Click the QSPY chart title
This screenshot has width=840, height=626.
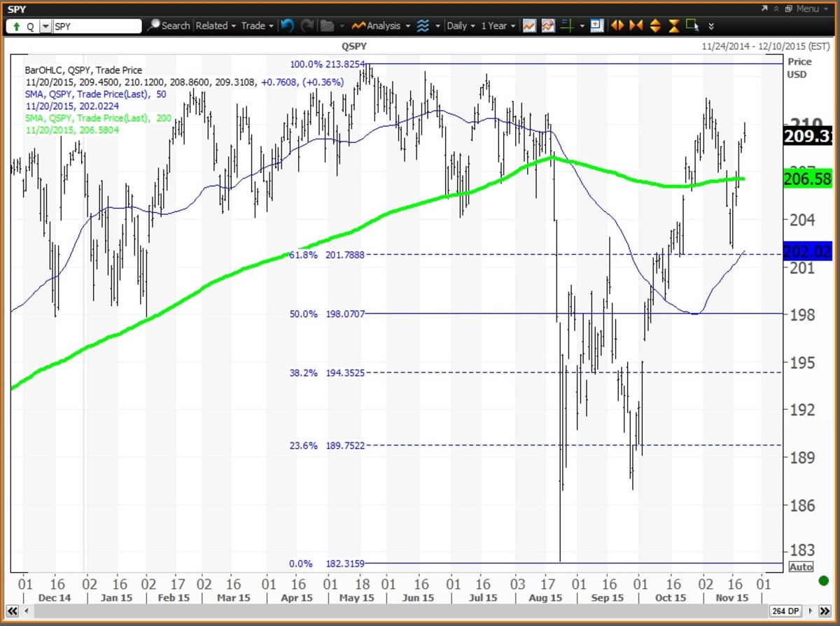pyautogui.click(x=353, y=46)
